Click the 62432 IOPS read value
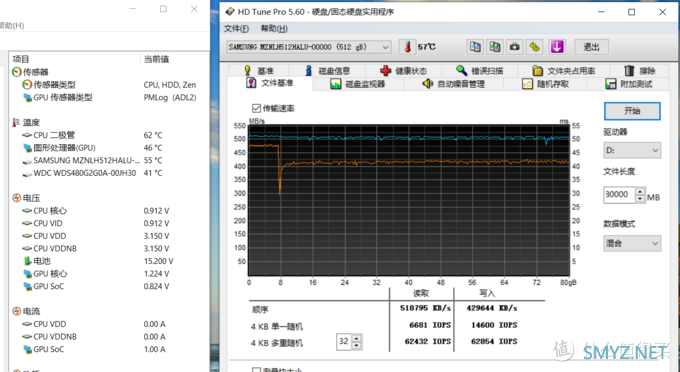This screenshot has height=372, width=680. tap(428, 342)
